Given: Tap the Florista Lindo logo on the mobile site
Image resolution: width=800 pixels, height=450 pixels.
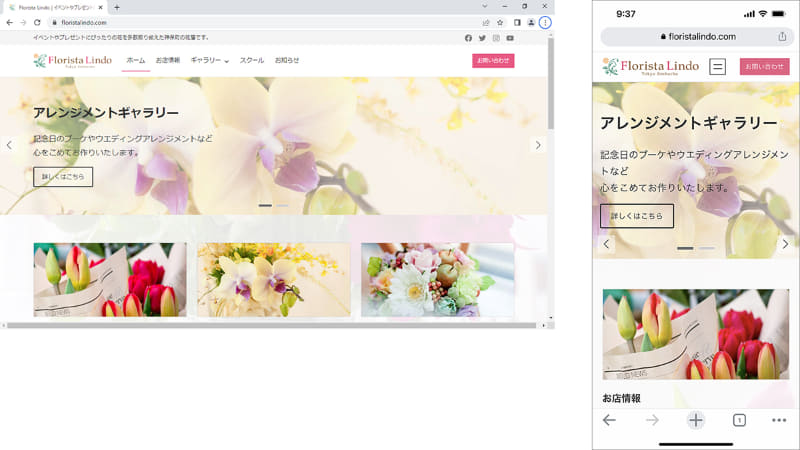Looking at the screenshot, I should click(x=651, y=66).
